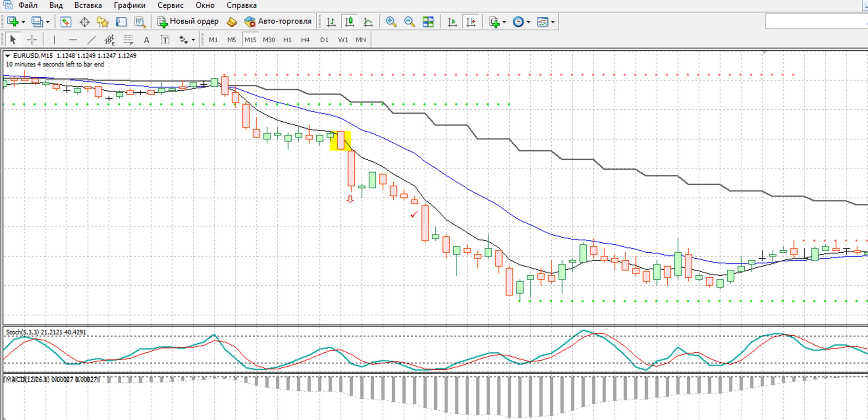Image resolution: width=868 pixels, height=420 pixels.
Task: Toggle chart auto scroll
Action: (x=452, y=22)
